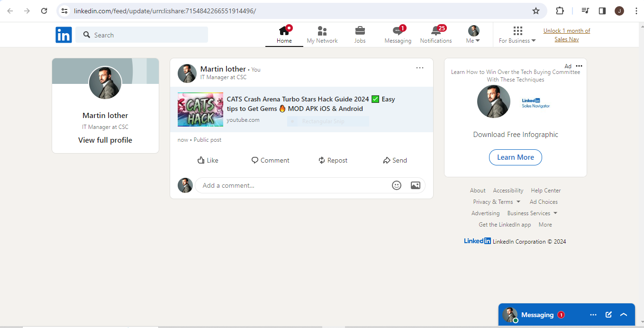The width and height of the screenshot is (644, 328).
Task: Click the footer LinkedIn logo
Action: (477, 241)
